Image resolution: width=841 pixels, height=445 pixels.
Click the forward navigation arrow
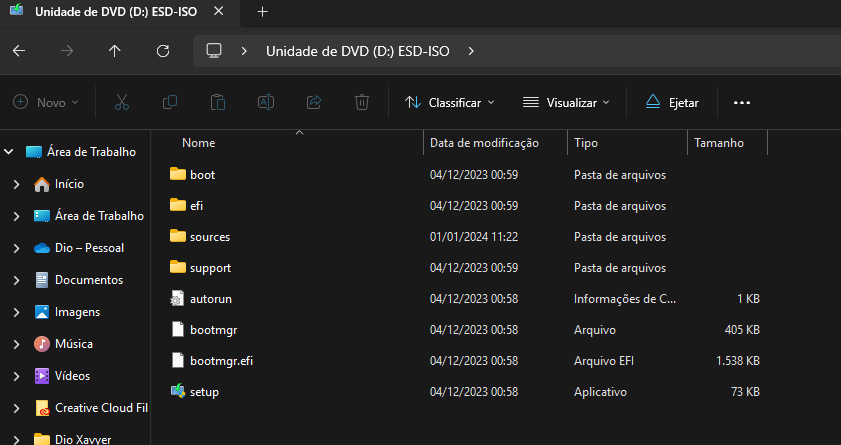coord(67,51)
